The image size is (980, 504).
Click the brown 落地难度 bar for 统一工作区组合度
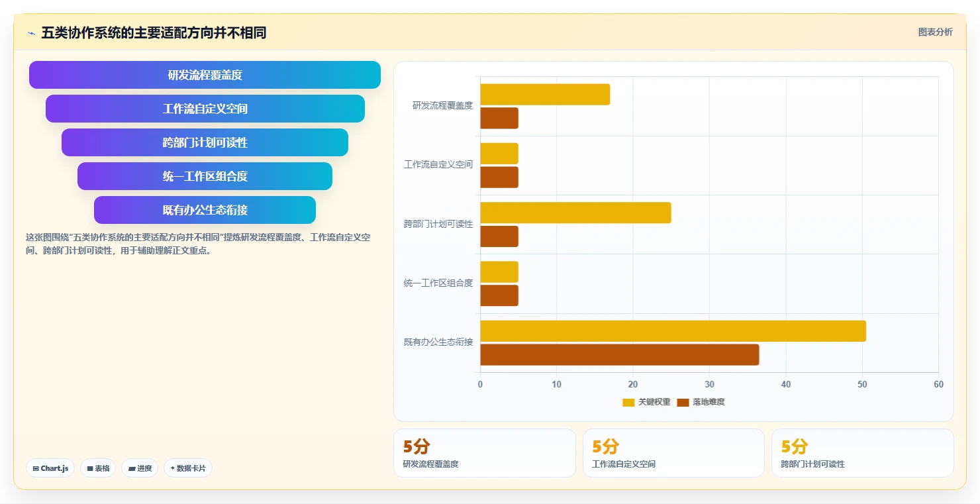pos(499,295)
